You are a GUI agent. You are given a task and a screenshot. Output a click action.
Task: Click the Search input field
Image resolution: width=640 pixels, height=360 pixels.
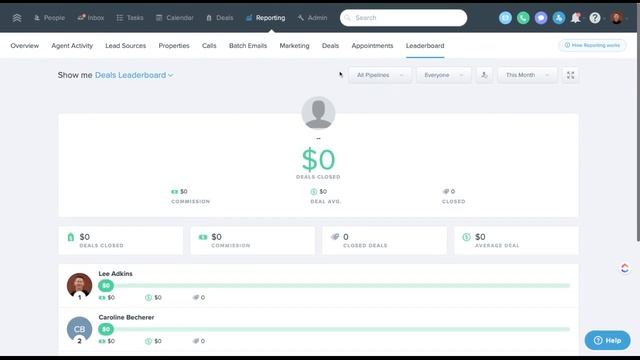point(403,18)
